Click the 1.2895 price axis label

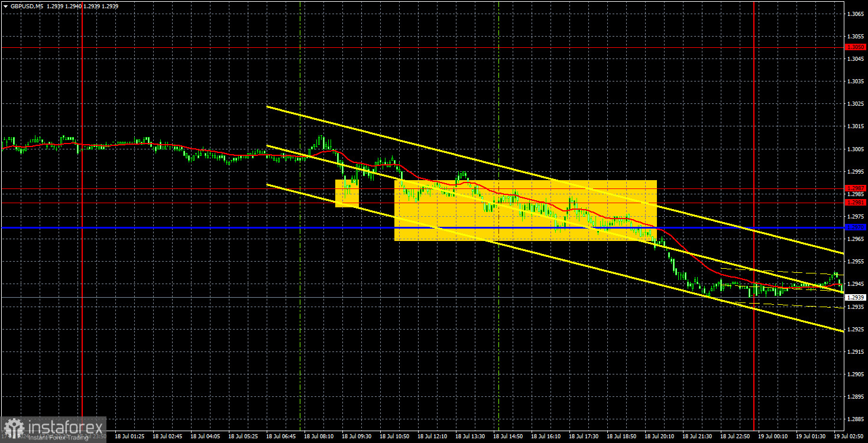pos(856,397)
